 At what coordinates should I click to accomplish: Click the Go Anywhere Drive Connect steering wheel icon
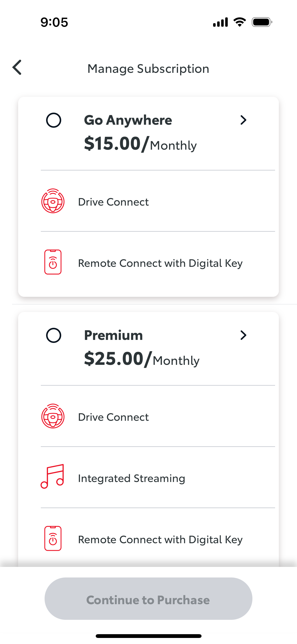coord(53,201)
